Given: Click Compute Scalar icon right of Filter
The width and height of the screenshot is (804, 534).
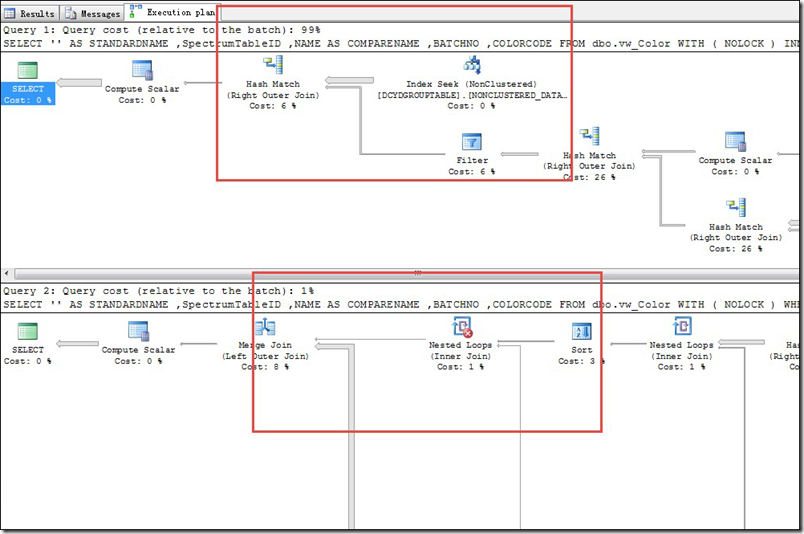Looking at the screenshot, I should (735, 141).
